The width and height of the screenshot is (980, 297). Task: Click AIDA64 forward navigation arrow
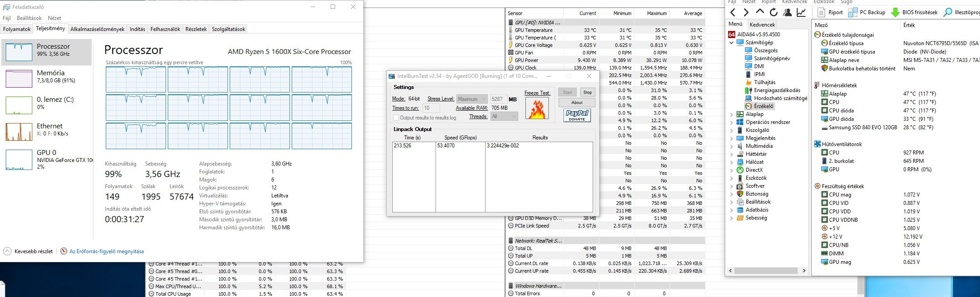tap(746, 12)
